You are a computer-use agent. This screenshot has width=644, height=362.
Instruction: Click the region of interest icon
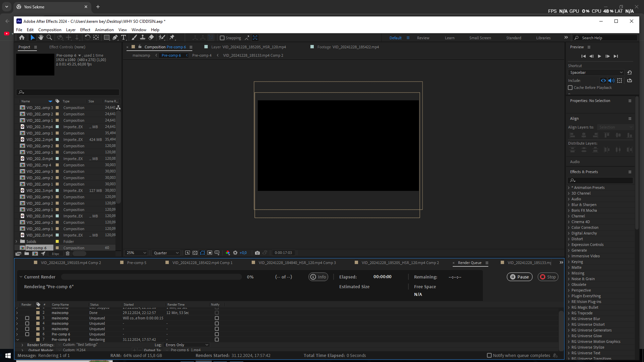click(210, 253)
